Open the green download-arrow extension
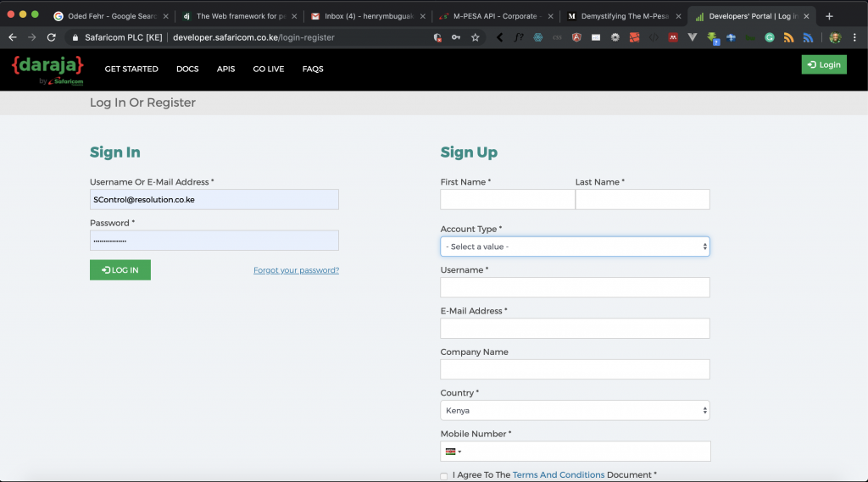This screenshot has height=482, width=868. [x=712, y=38]
